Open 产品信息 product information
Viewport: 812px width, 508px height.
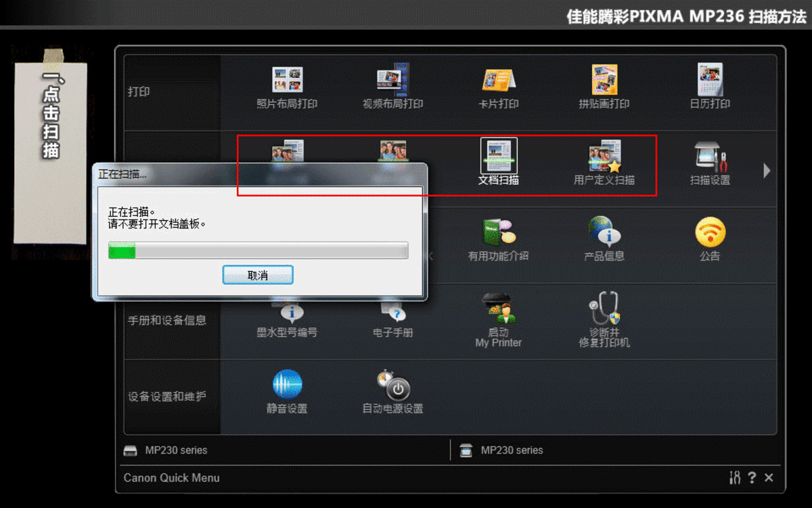click(604, 240)
